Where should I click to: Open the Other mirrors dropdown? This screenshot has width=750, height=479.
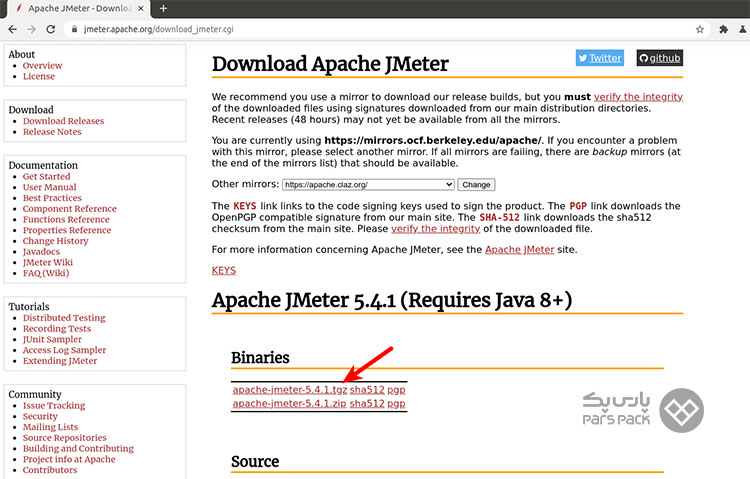[x=368, y=185]
